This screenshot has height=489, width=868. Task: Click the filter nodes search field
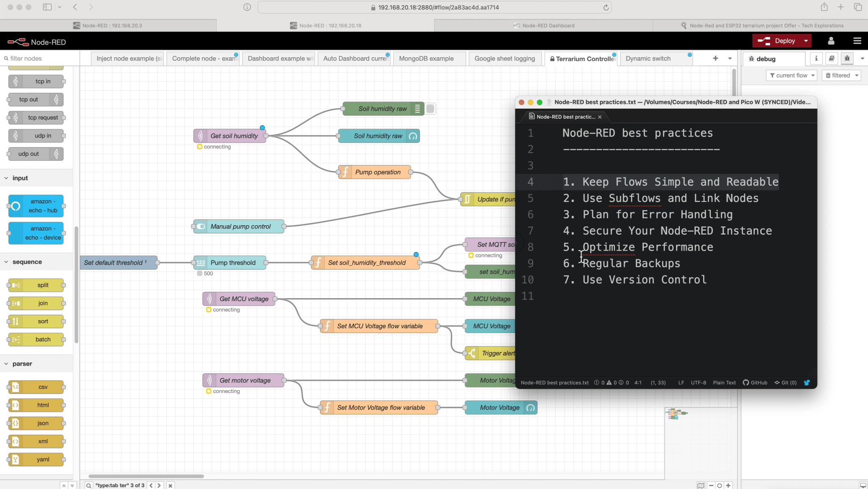40,59
